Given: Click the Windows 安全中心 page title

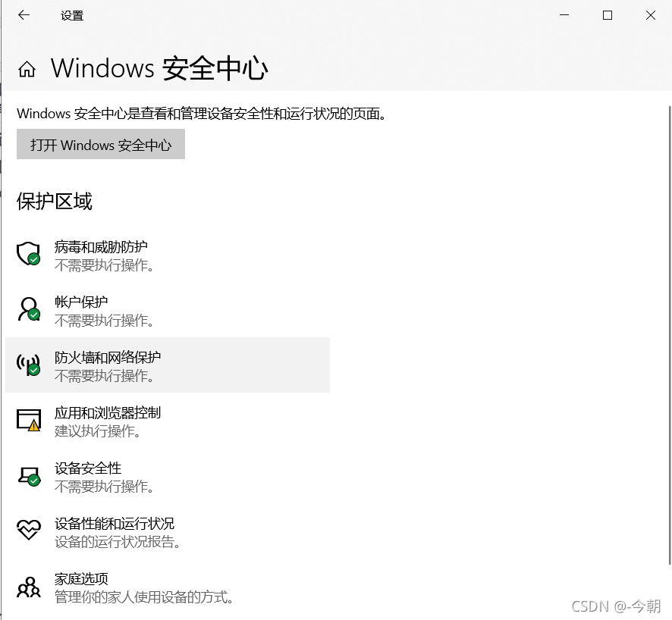Looking at the screenshot, I should 159,68.
